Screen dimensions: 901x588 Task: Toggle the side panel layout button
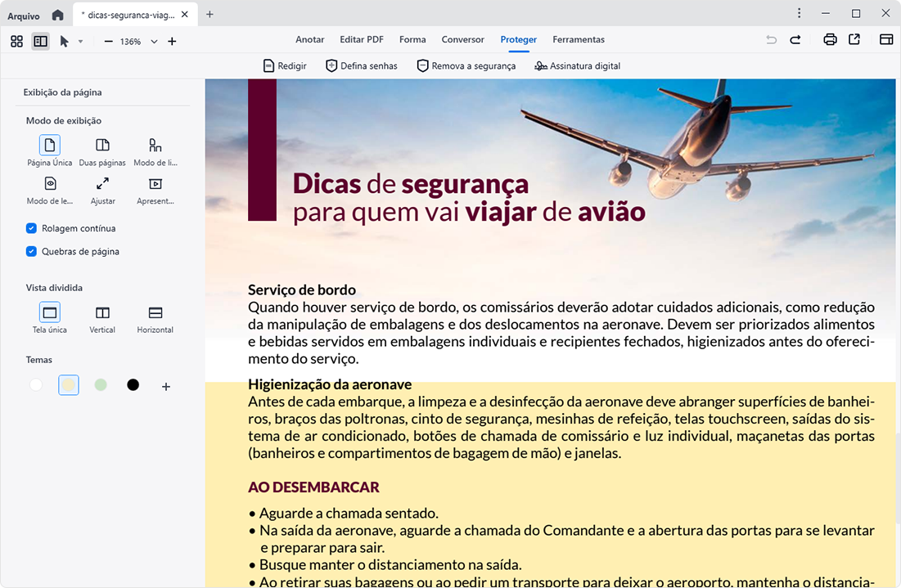[40, 41]
